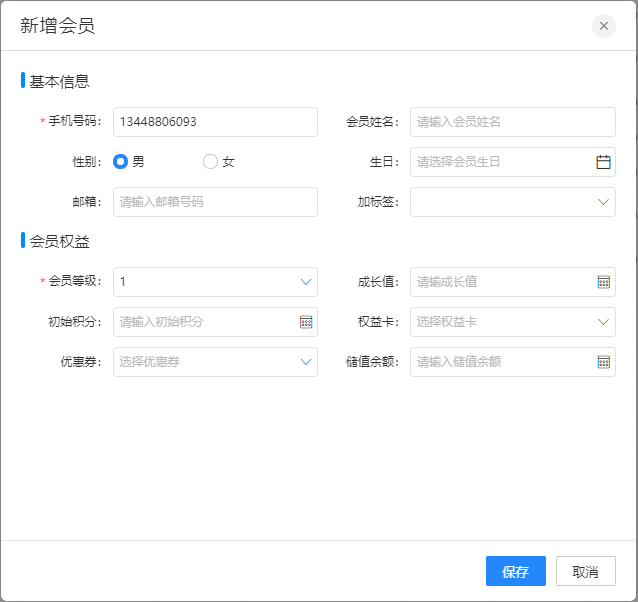Click calculator icon in 成长值 field

pyautogui.click(x=603, y=282)
